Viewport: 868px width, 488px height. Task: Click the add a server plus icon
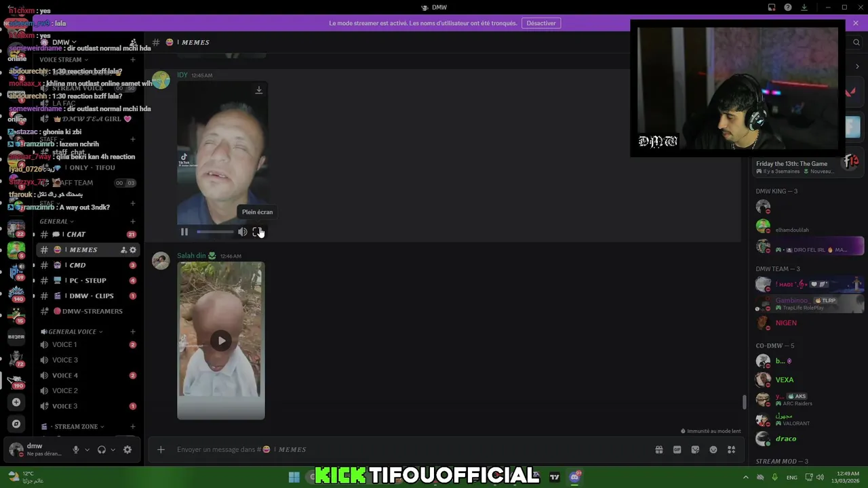(16, 402)
